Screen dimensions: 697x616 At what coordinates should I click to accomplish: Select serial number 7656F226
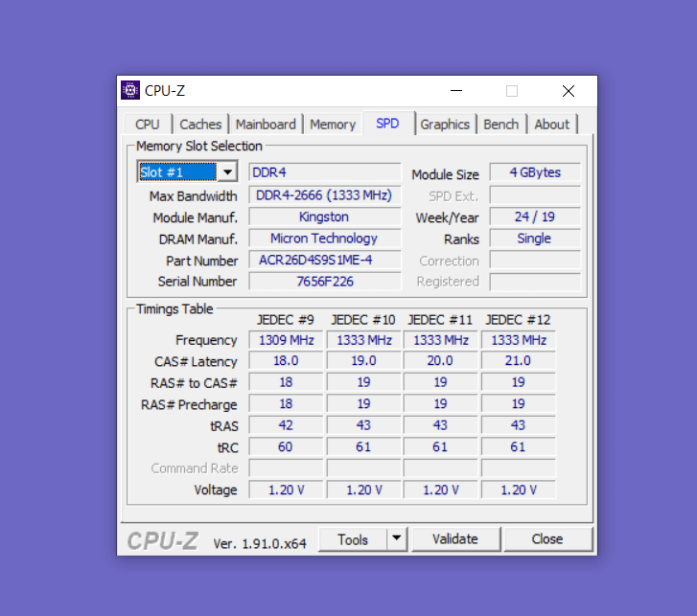[x=325, y=281]
